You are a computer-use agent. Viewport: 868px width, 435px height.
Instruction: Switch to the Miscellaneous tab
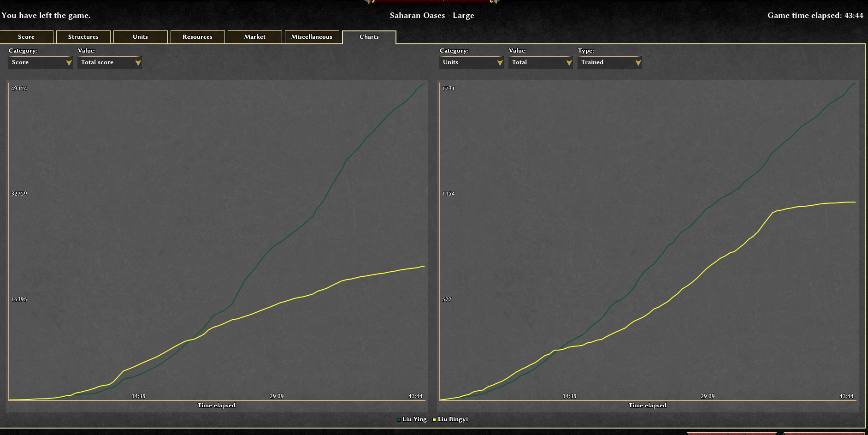point(312,37)
